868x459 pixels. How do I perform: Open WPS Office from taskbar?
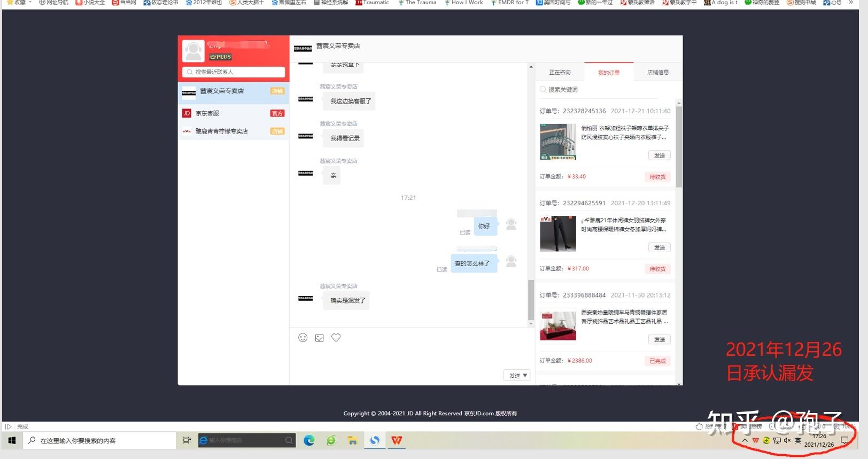[397, 440]
